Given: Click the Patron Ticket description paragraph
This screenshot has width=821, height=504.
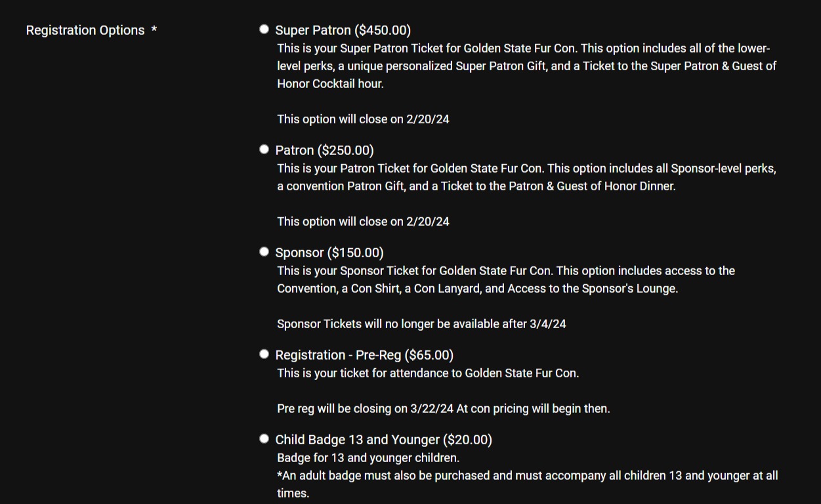Looking at the screenshot, I should pyautogui.click(x=525, y=177).
